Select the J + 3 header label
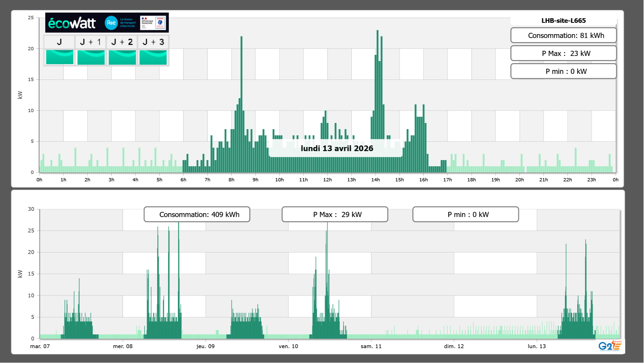 (x=153, y=42)
